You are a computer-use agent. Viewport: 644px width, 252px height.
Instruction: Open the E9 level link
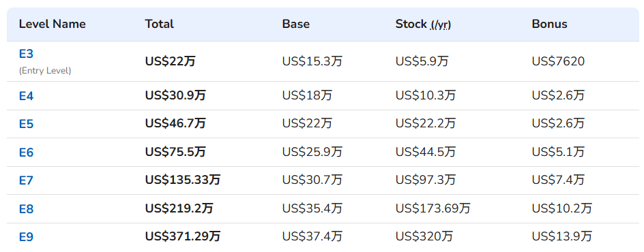click(26, 237)
